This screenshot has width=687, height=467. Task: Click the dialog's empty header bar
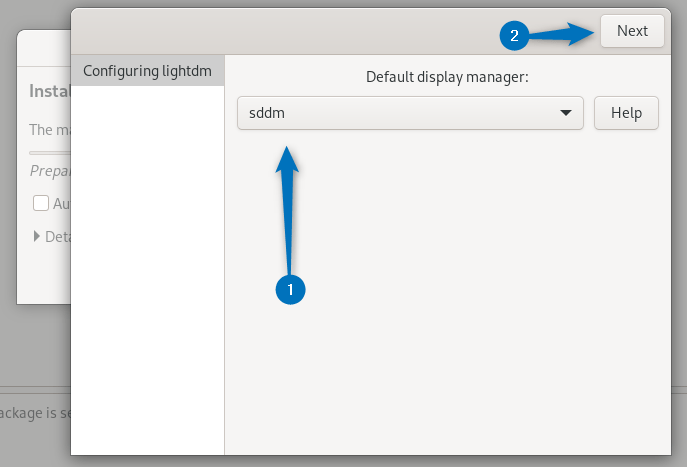coord(300,31)
